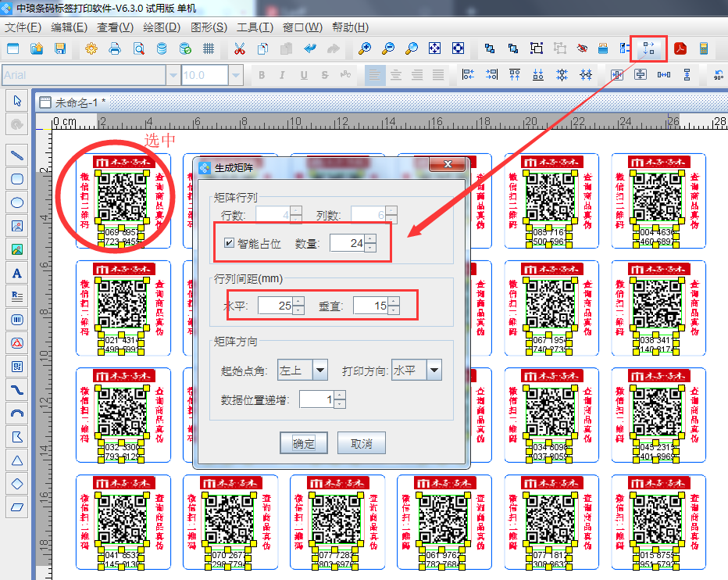Choose the ellipse drawing tool
This screenshot has height=580, width=728.
click(17, 202)
